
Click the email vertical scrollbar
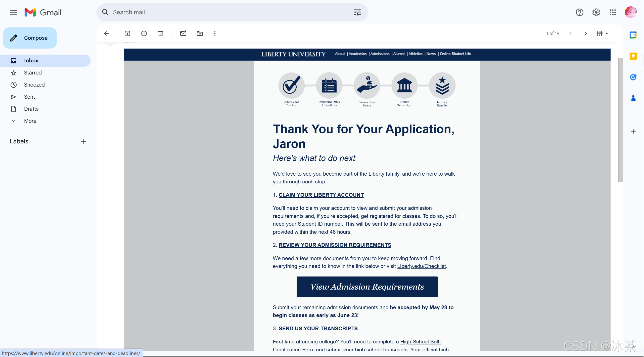(620, 120)
